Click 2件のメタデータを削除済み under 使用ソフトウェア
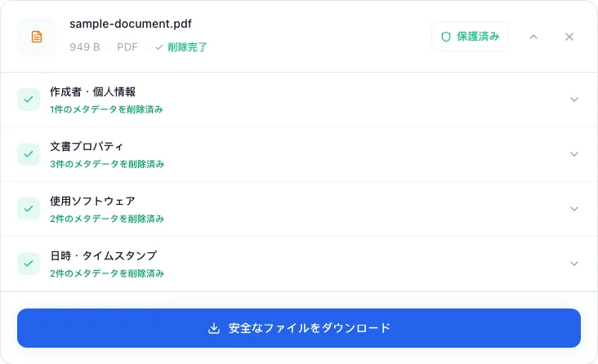 107,219
